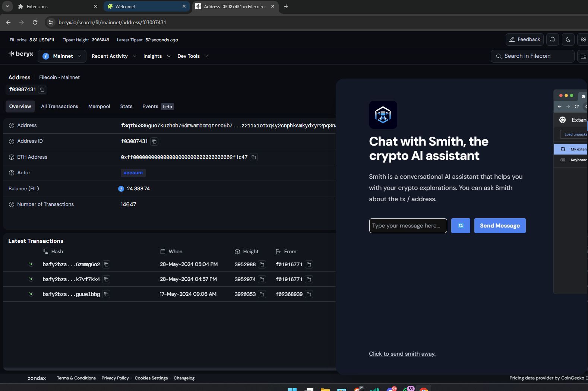Click the wallet icon beside search

[583, 56]
